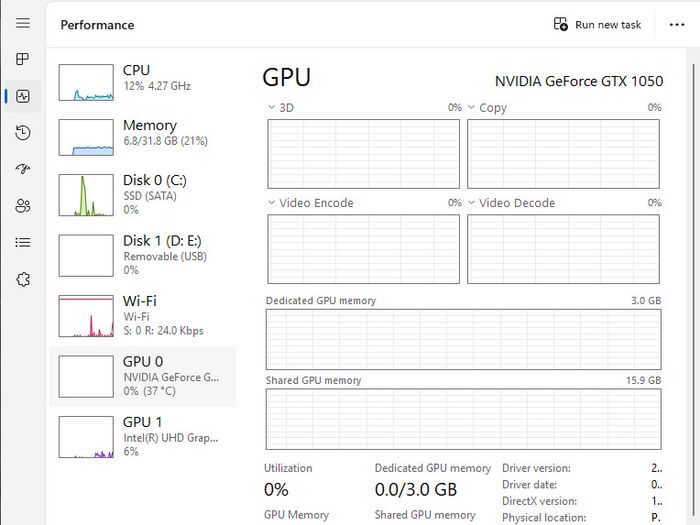Expand the 3D engine dropdown
This screenshot has height=525, width=700.
[281, 108]
